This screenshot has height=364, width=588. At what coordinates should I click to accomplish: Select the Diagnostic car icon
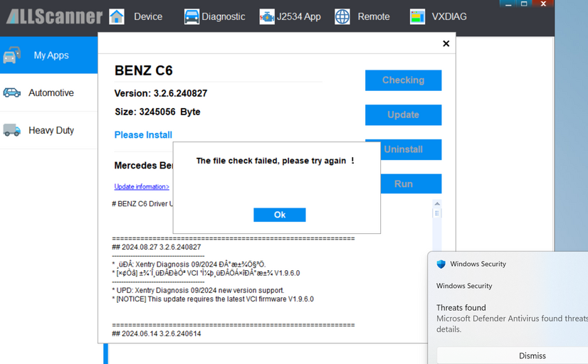pyautogui.click(x=191, y=17)
